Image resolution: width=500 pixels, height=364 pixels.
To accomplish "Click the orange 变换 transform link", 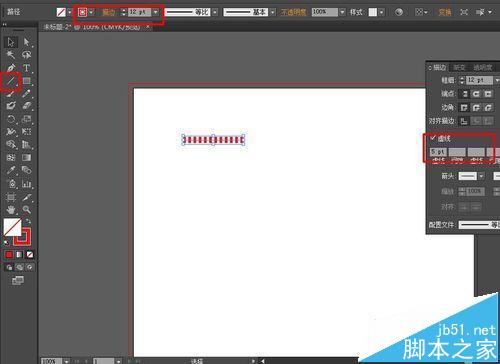I will point(445,12).
